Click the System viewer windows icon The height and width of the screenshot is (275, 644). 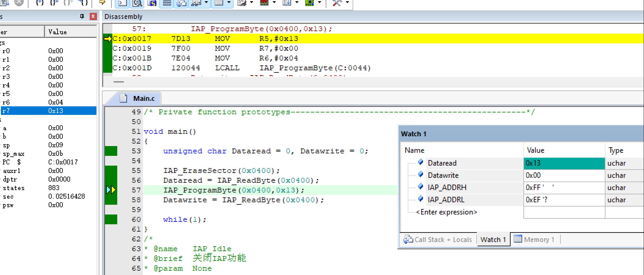309,3
